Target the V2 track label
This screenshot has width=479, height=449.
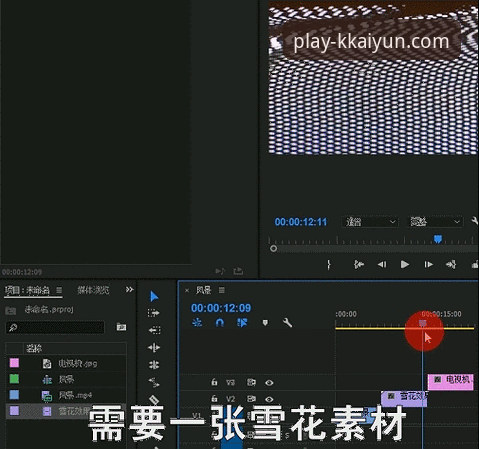click(231, 399)
